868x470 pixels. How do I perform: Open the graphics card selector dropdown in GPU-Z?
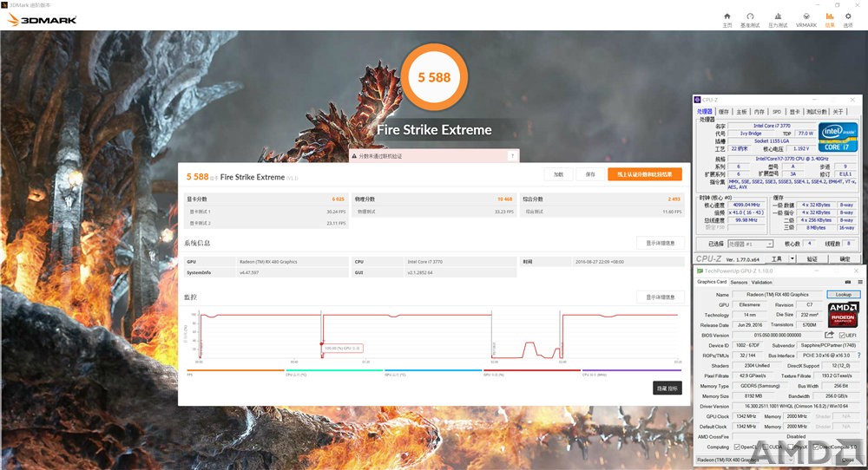pos(745,460)
